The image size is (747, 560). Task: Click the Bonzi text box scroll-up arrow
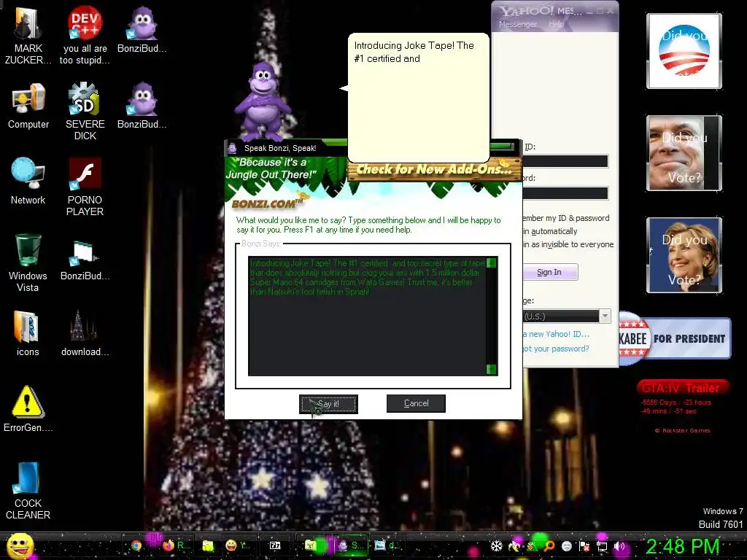coord(491,262)
